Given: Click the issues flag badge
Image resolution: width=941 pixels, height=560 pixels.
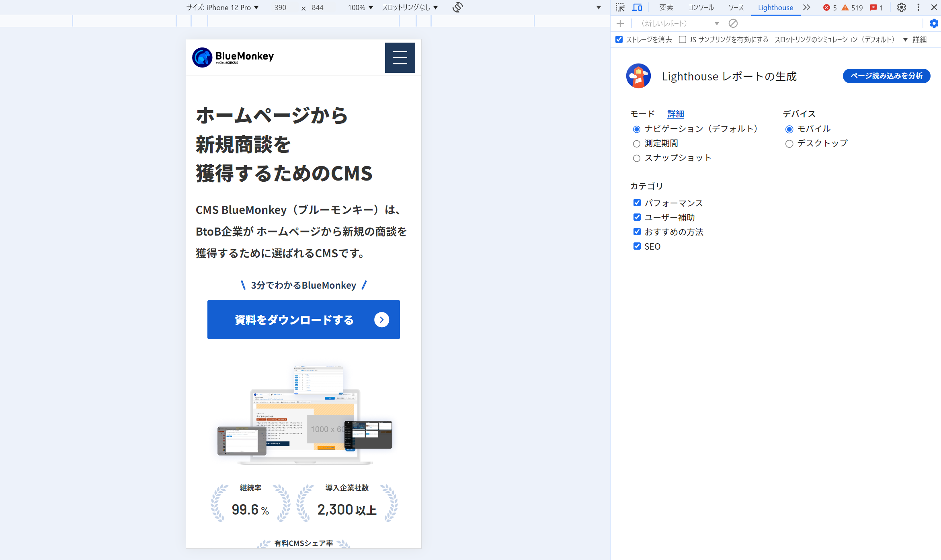Looking at the screenshot, I should 876,8.
